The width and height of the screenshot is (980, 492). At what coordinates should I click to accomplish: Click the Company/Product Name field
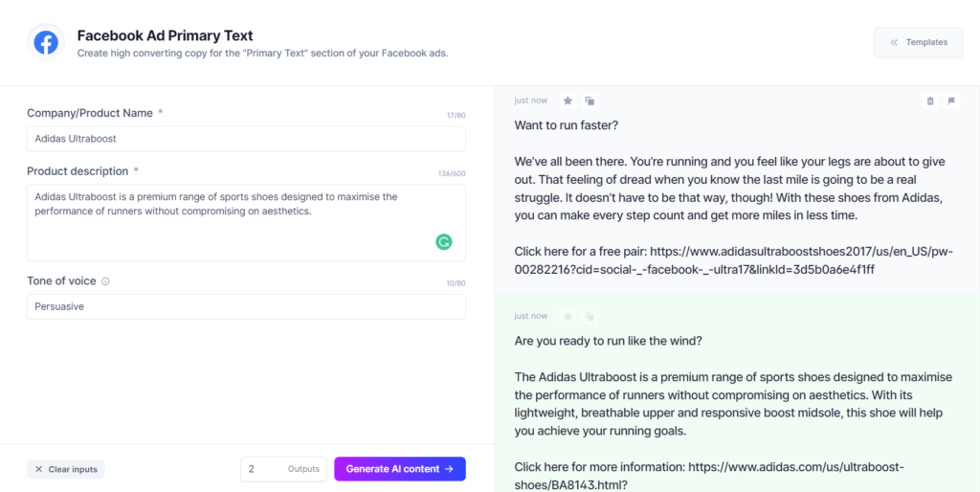coord(246,139)
